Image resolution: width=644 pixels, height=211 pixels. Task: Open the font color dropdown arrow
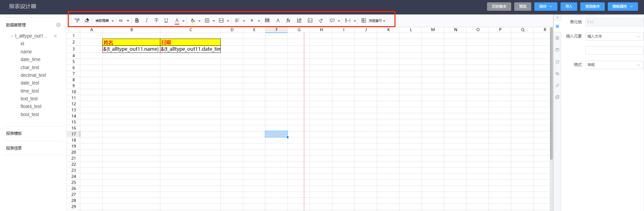tap(183, 21)
